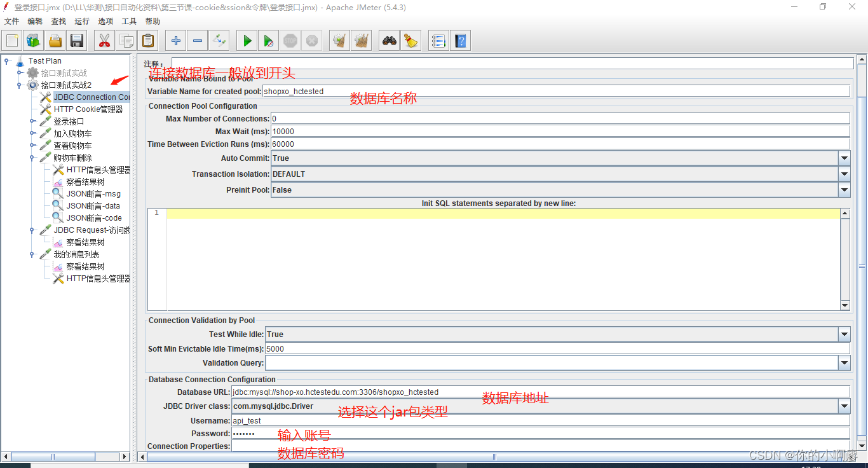Click the Shutdown test icon

coord(312,41)
